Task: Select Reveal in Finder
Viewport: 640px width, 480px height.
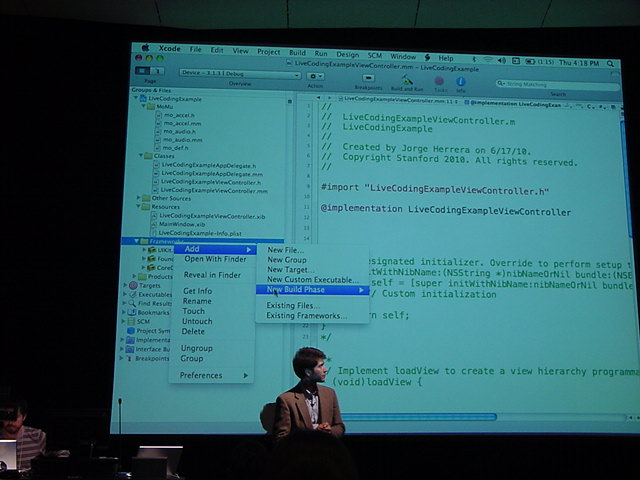Action: pos(212,275)
